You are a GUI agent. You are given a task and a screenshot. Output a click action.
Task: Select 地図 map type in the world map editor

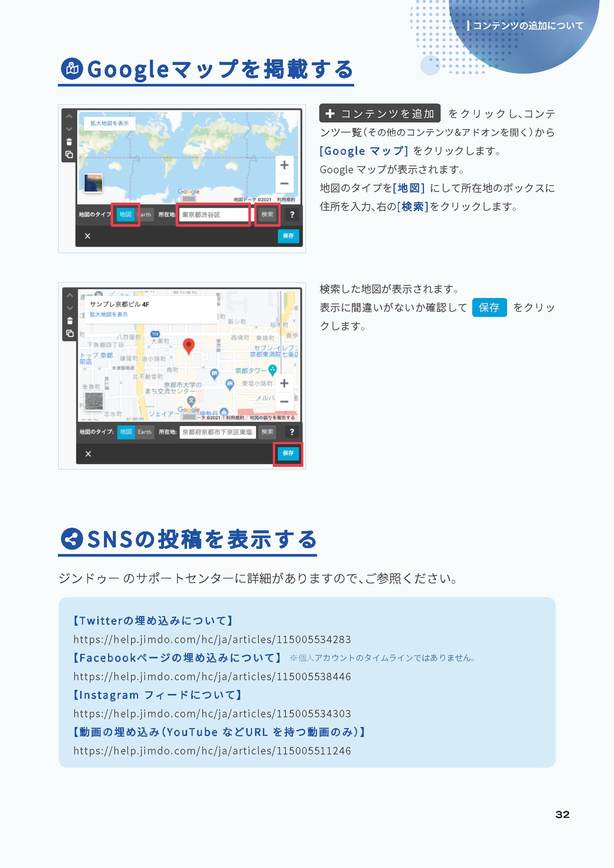pyautogui.click(x=126, y=214)
